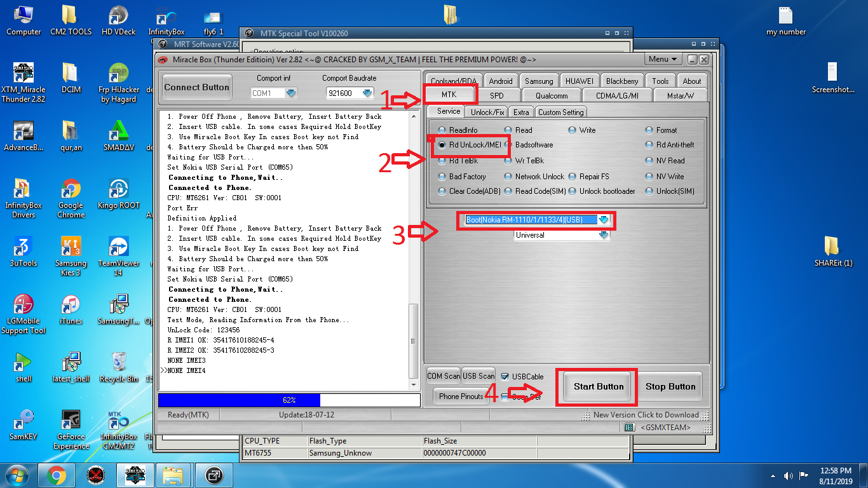Select the XTM_Miracle Thunder 2.82 desktop shortcut
This screenshot has height=488, width=868.
coord(24,83)
